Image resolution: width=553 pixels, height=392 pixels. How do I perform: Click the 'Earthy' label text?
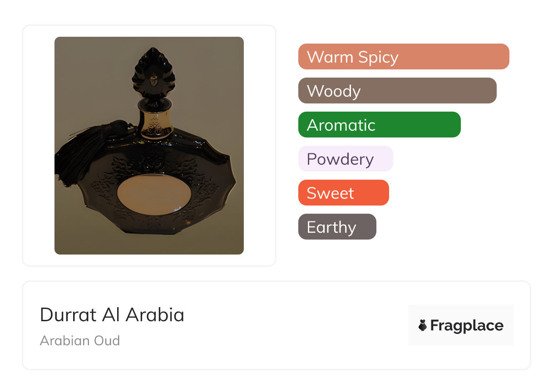[331, 227]
